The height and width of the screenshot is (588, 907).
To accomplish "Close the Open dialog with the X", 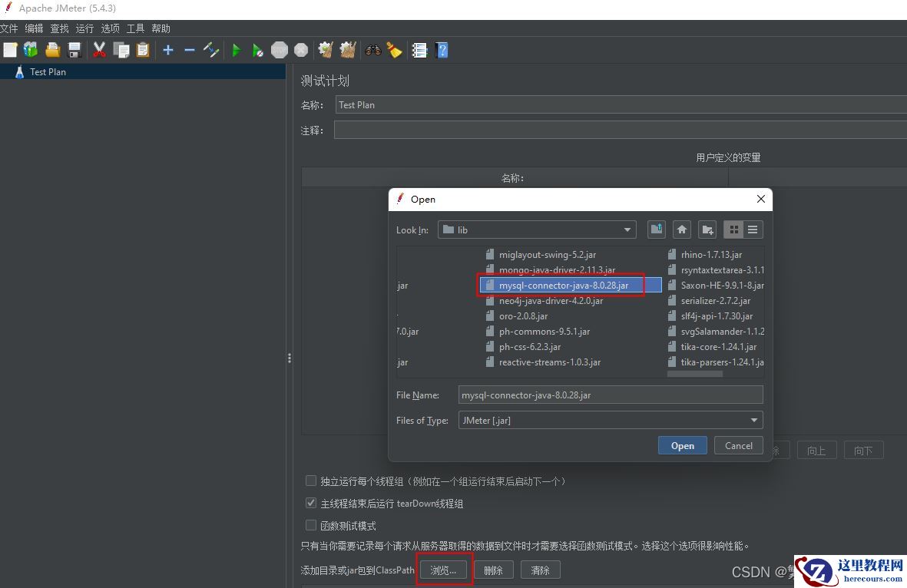I will [760, 199].
